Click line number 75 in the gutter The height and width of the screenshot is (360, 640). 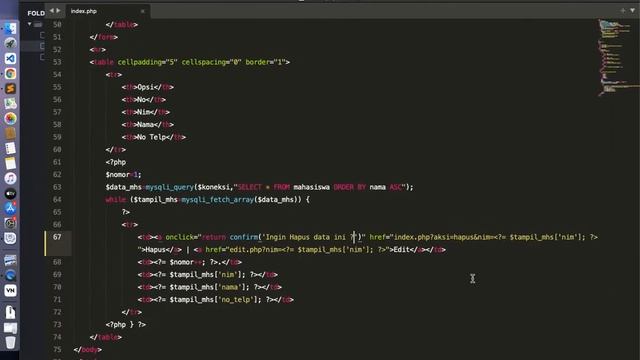click(57, 349)
